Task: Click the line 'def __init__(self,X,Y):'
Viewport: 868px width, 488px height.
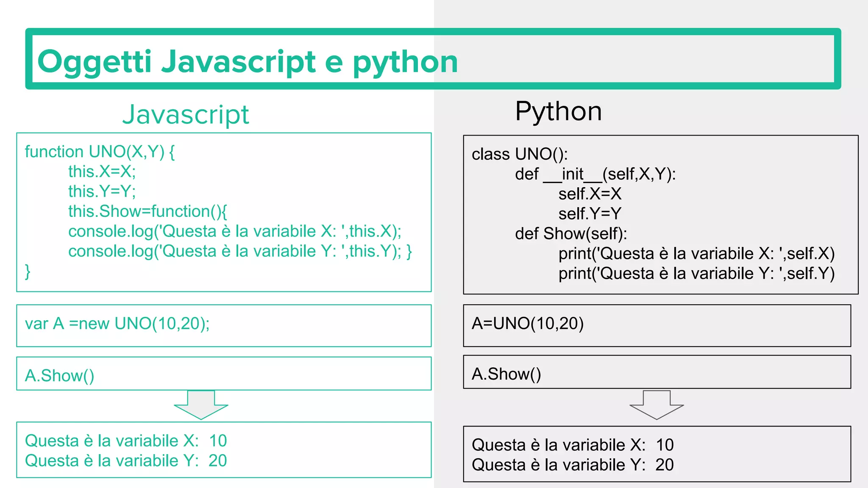Action: [595, 174]
